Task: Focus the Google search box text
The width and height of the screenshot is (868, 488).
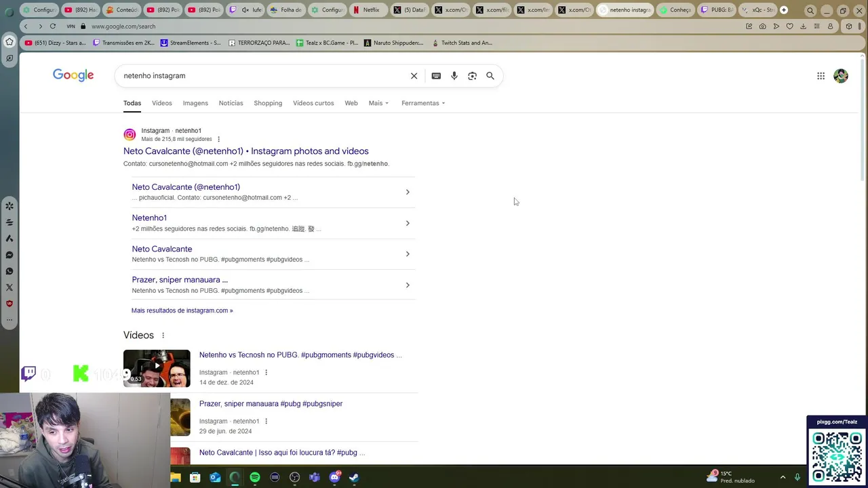Action: (264, 76)
